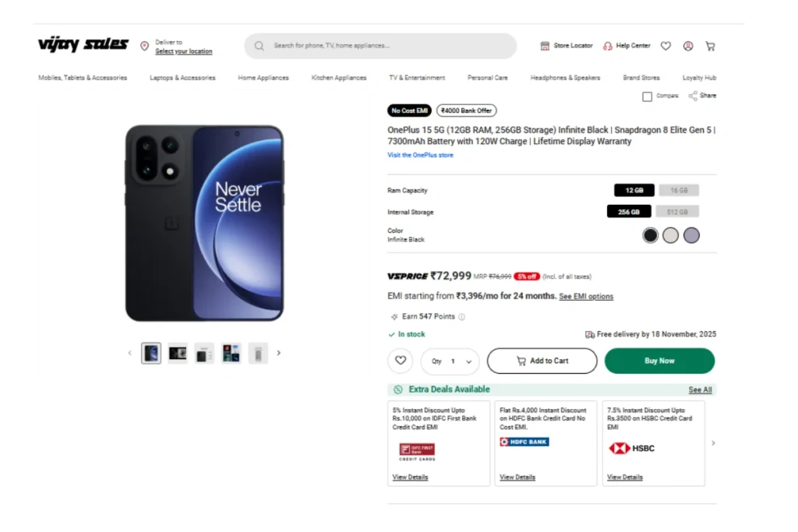Click the Store Locator icon
Image resolution: width=798 pixels, height=532 pixels.
point(545,46)
